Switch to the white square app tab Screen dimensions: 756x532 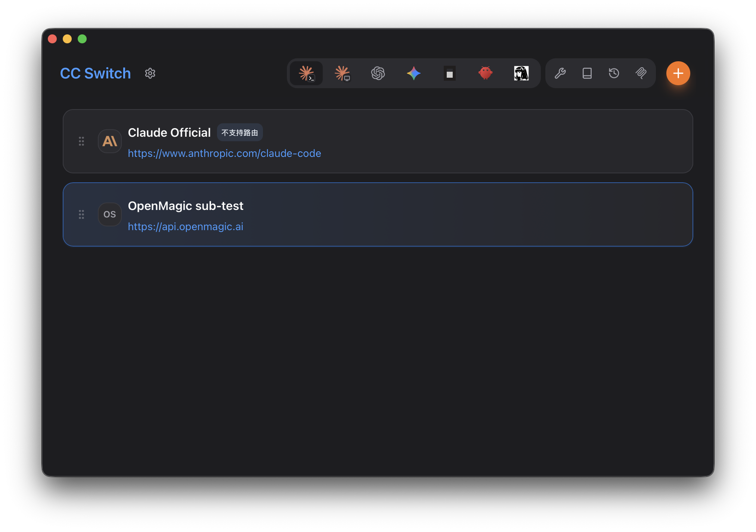(x=450, y=73)
